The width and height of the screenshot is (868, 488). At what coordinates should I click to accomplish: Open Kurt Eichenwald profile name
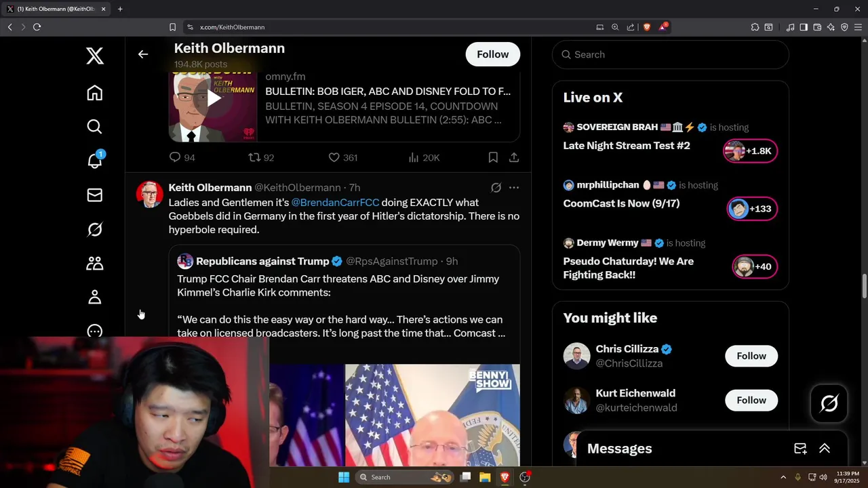pos(635,393)
